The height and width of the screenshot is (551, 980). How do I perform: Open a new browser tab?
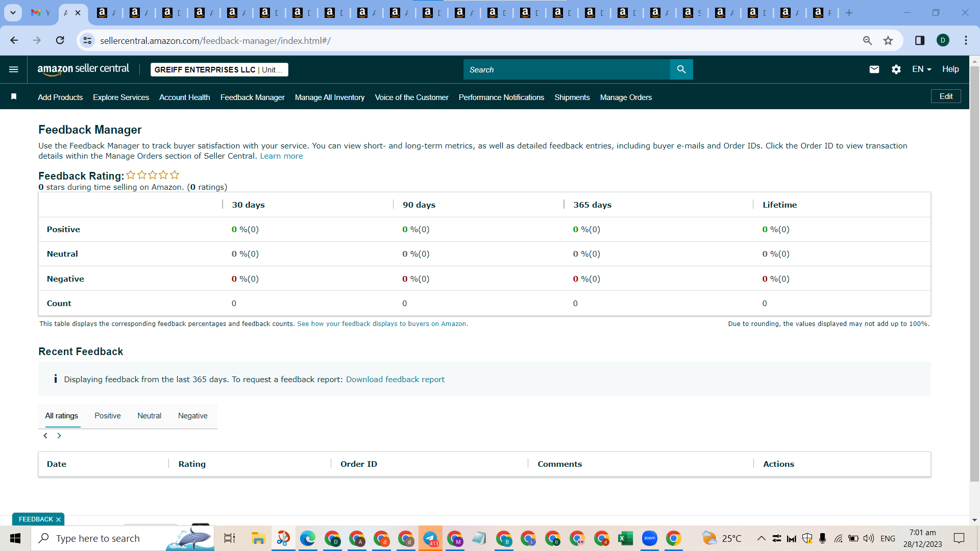coord(849,13)
